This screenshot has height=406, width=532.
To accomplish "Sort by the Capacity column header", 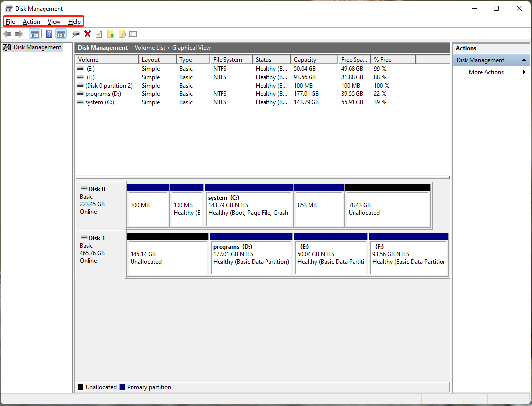I will [x=314, y=60].
